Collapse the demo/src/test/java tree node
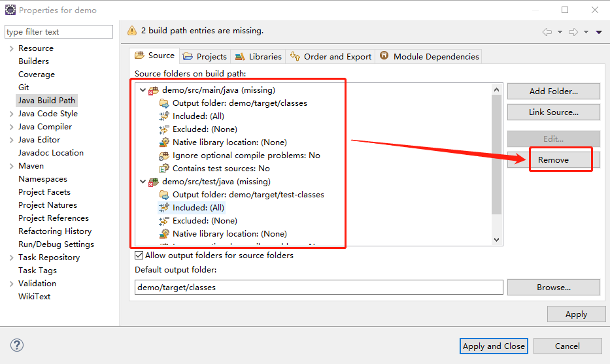 pyautogui.click(x=143, y=182)
